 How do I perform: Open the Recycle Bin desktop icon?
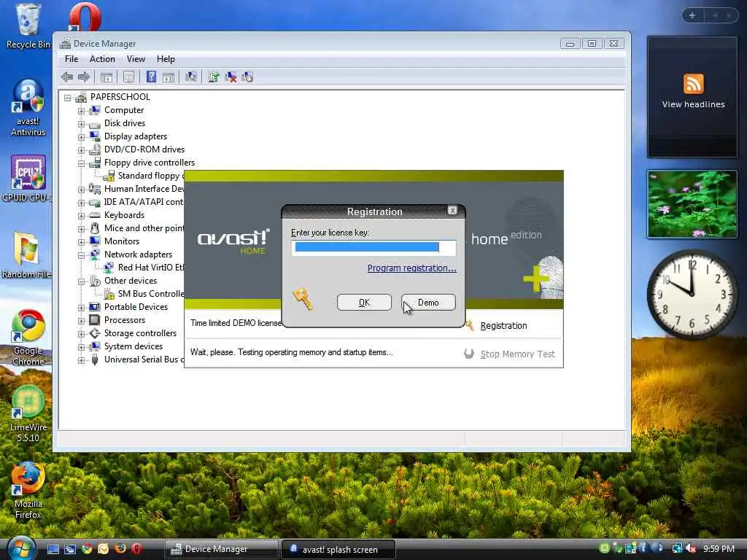click(28, 26)
